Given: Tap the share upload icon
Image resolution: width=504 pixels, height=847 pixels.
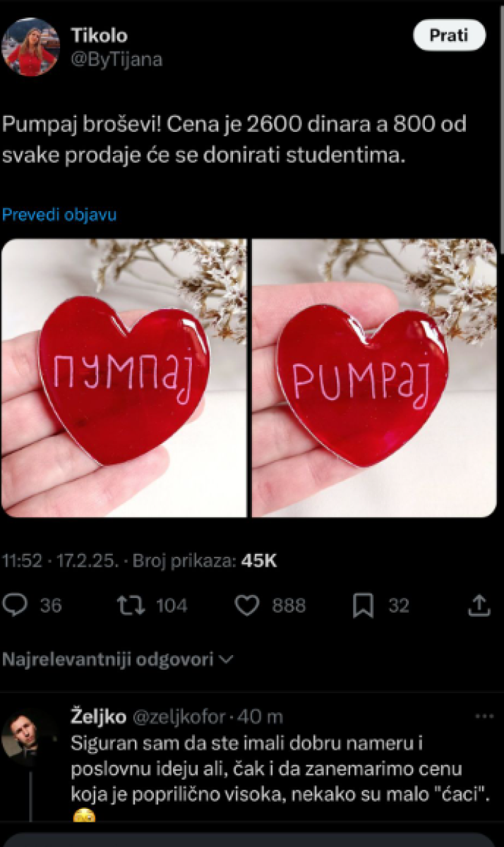Looking at the screenshot, I should (479, 604).
